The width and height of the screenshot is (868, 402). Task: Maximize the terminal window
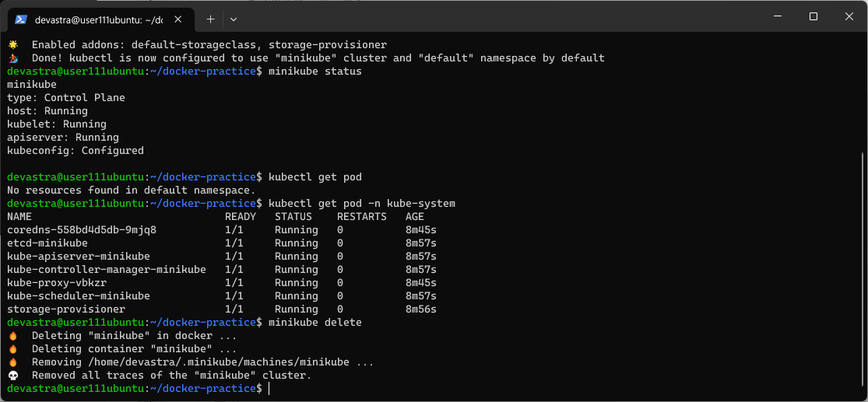tap(814, 16)
